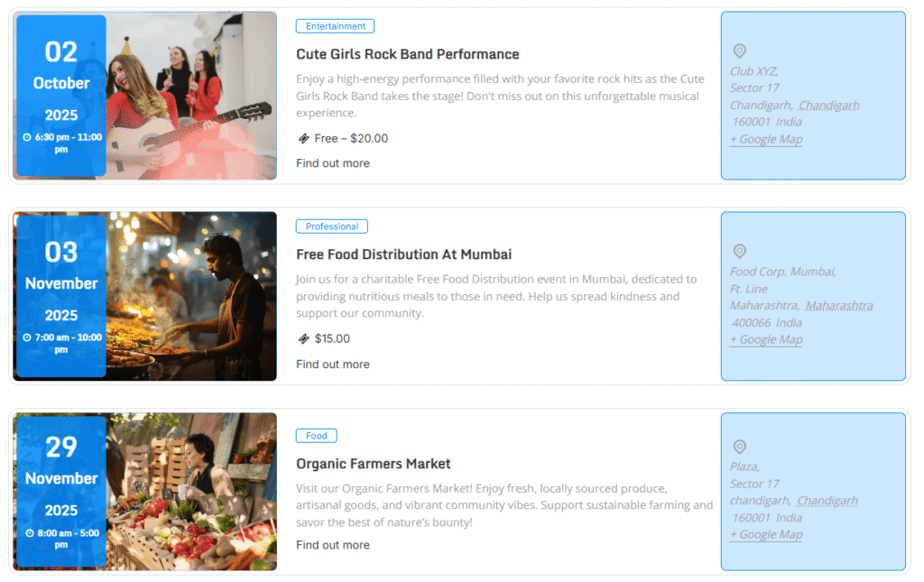
Task: Select the Entertainment category tag
Action: click(x=335, y=27)
